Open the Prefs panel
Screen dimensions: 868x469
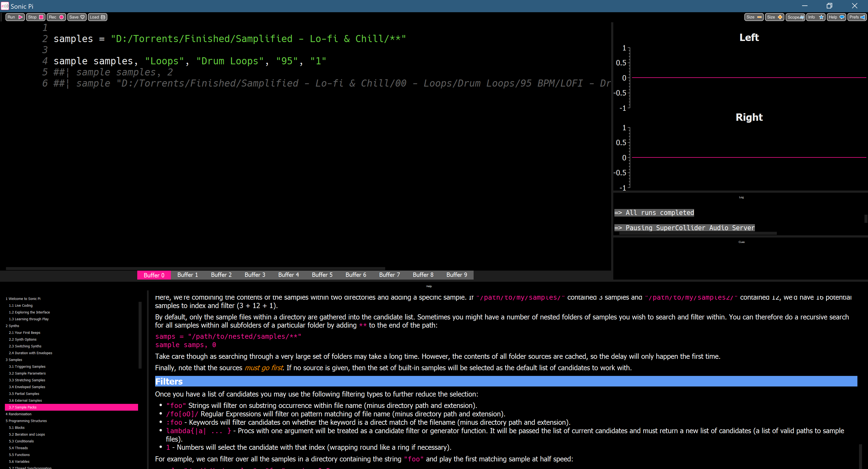click(857, 17)
